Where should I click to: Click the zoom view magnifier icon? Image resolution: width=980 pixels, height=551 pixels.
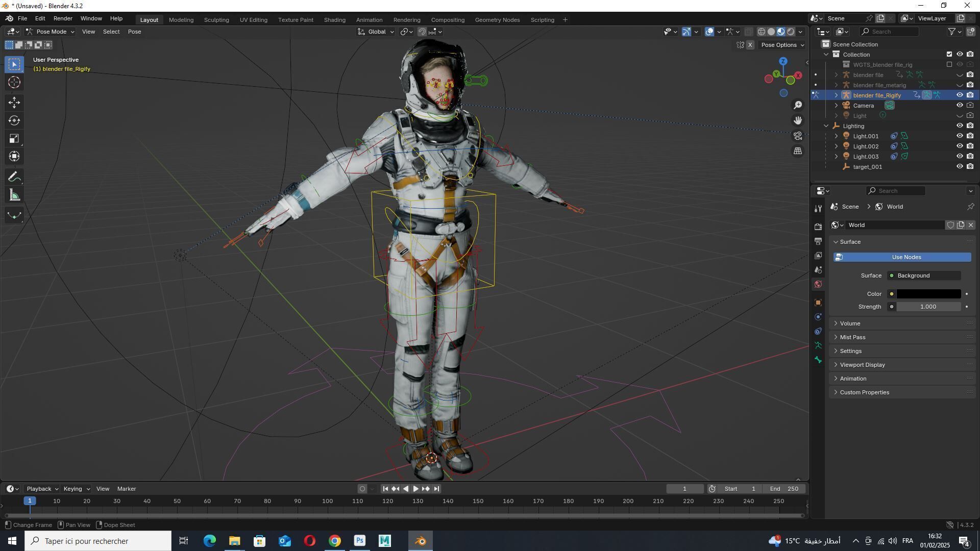tap(798, 105)
